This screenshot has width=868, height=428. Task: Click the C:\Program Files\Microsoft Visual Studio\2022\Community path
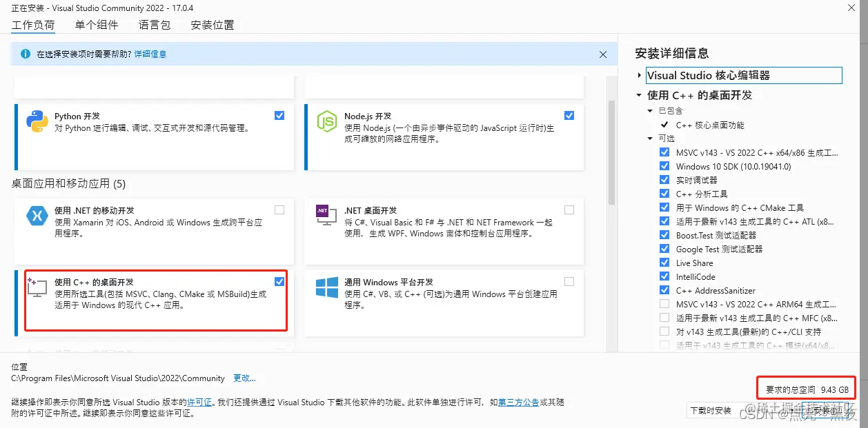(118, 378)
